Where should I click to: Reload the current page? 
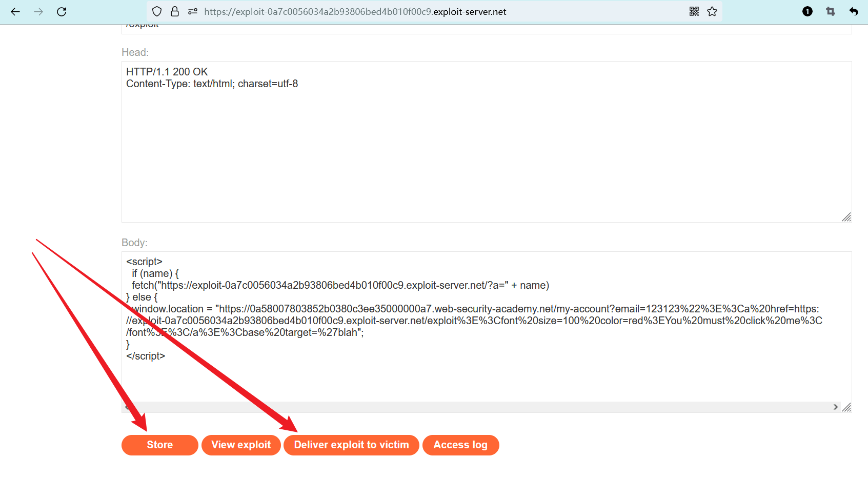pos(62,12)
